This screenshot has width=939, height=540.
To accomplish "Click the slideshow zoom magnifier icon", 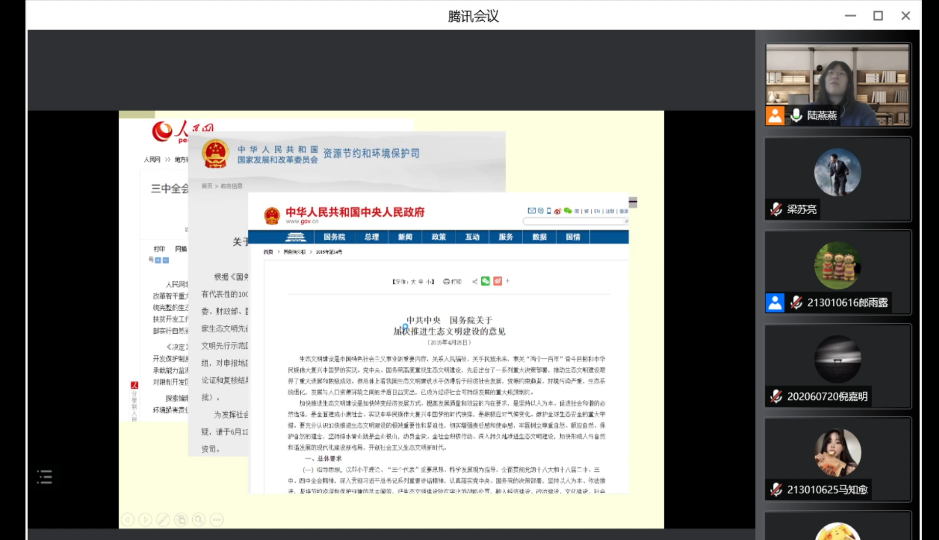I will click(199, 519).
